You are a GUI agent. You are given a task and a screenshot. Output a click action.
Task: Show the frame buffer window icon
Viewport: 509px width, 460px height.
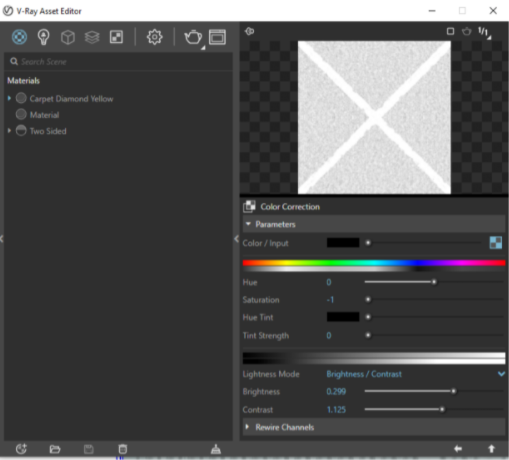click(x=217, y=37)
